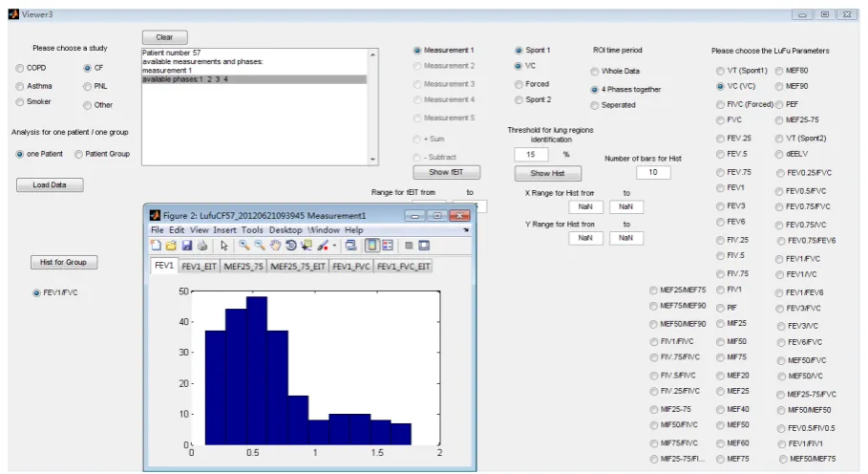Minimize the Viewer3 window

802,14
